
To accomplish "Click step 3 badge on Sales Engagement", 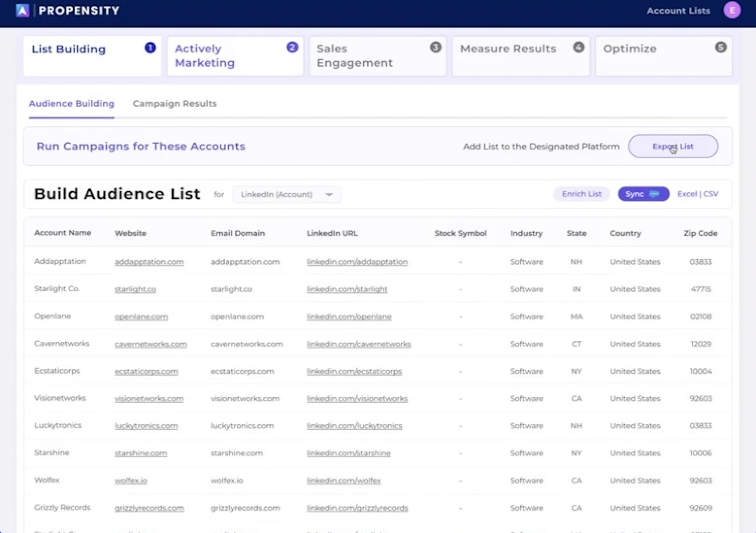I will 435,47.
